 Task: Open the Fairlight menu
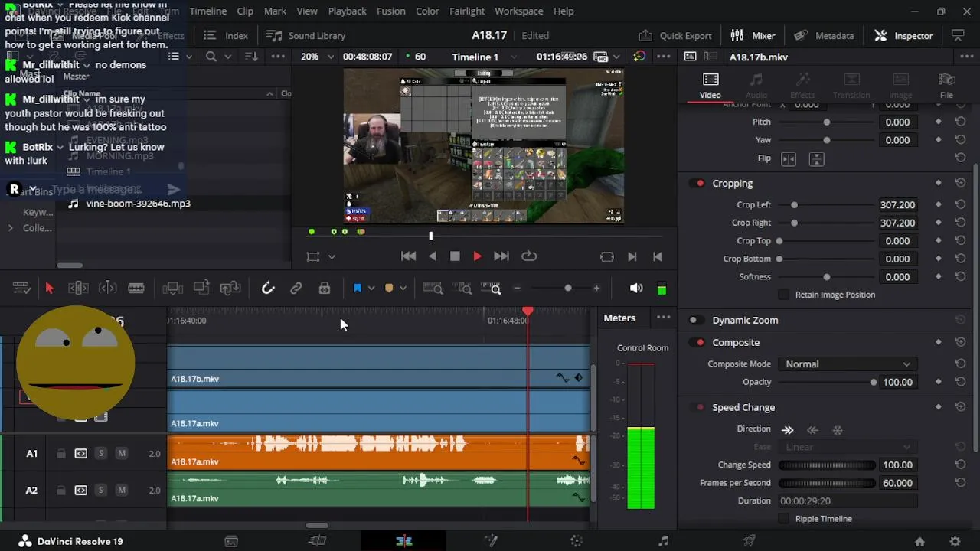tap(467, 11)
